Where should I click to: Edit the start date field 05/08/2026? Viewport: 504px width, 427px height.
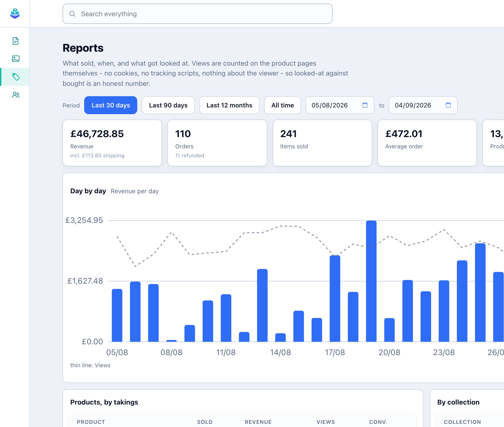pyautogui.click(x=340, y=105)
